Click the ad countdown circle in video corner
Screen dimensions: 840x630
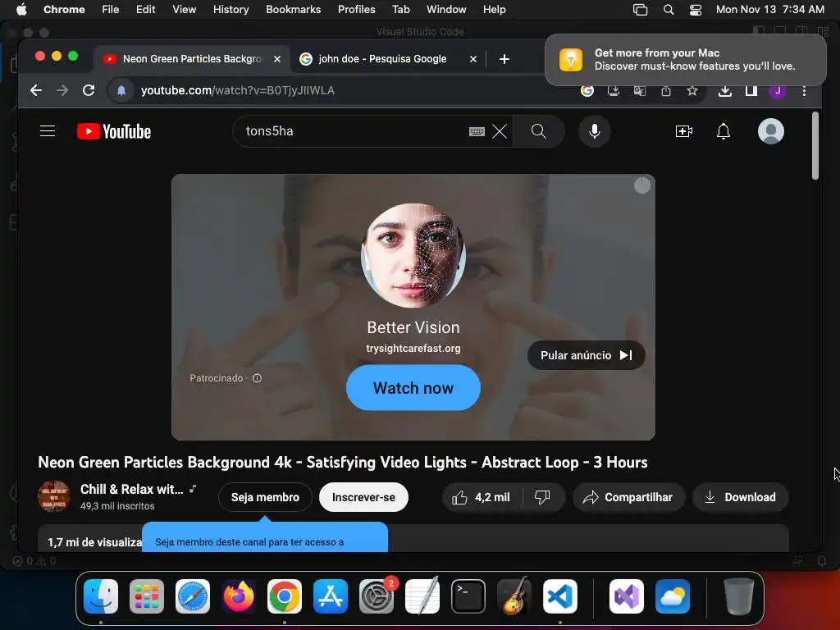click(x=641, y=185)
